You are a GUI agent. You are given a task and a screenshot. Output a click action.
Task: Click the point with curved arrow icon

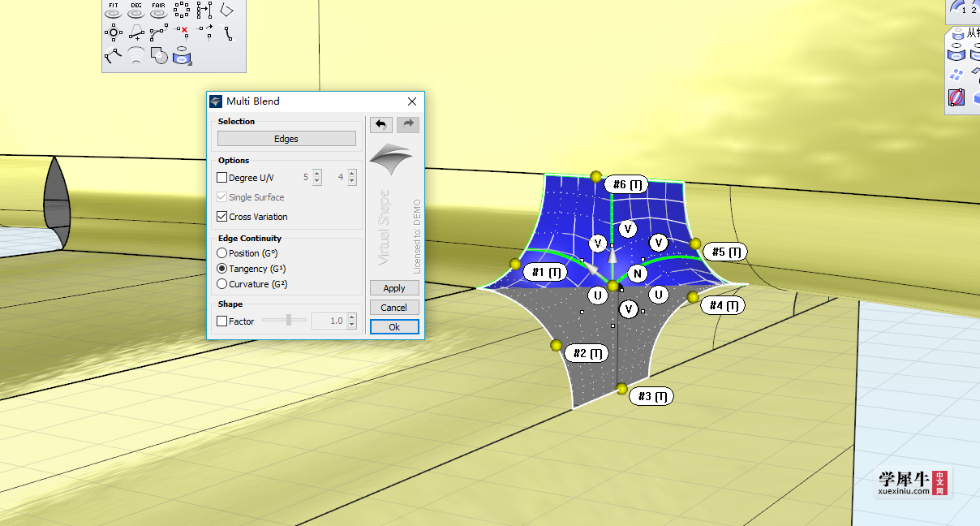click(204, 33)
